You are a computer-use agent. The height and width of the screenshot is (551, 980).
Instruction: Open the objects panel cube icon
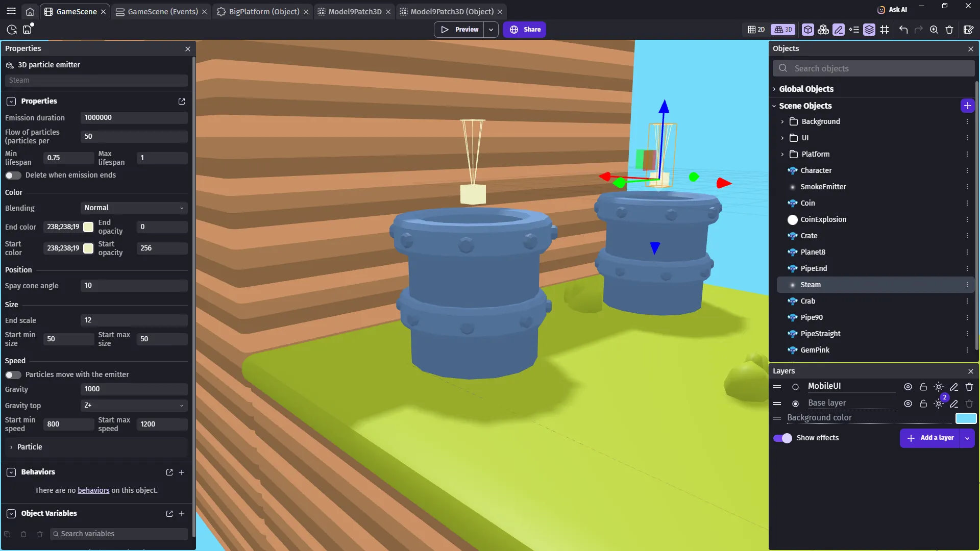[x=808, y=30]
